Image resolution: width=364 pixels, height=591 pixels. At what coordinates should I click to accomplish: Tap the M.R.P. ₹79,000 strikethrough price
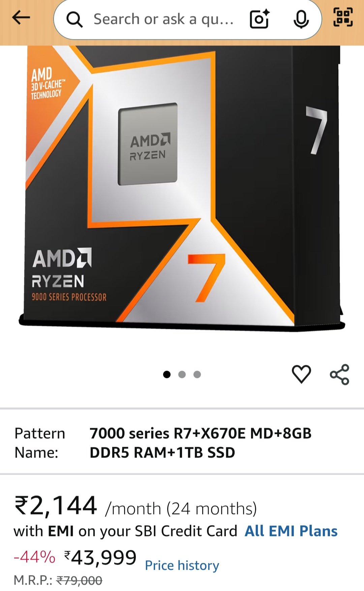58,581
